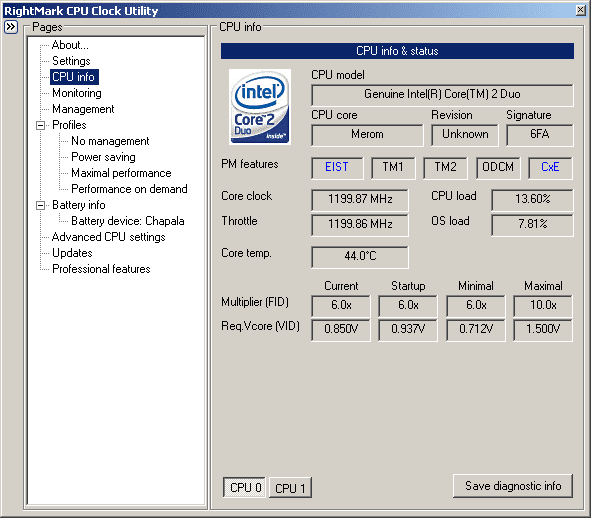This screenshot has height=518, width=591.
Task: Click the TM1 feature indicator
Action: (x=393, y=168)
